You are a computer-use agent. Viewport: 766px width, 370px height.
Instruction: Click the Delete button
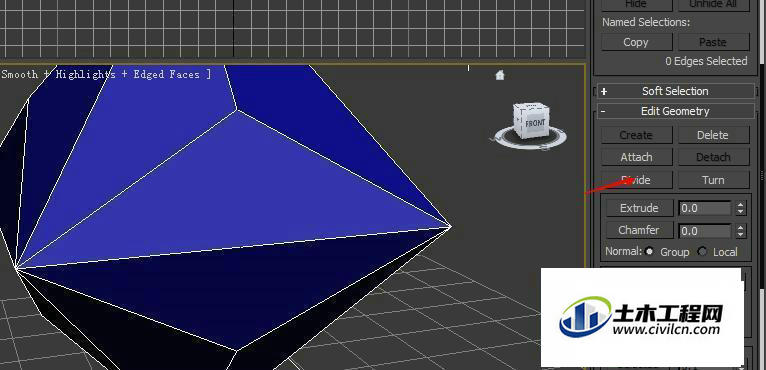tap(713, 135)
